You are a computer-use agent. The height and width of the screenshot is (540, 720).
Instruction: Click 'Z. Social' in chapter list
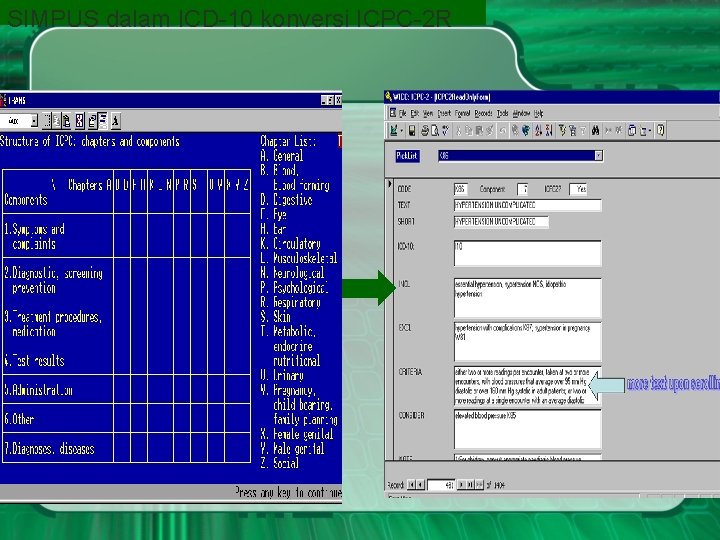[279, 463]
